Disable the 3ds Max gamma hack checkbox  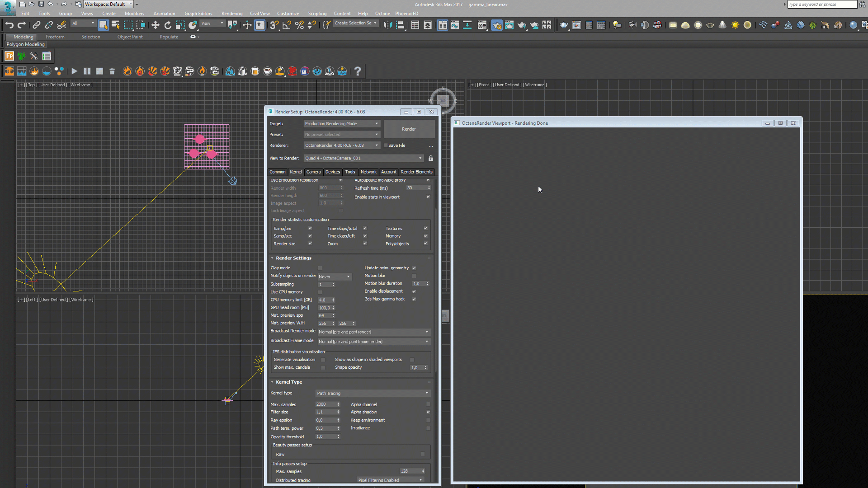click(x=414, y=299)
